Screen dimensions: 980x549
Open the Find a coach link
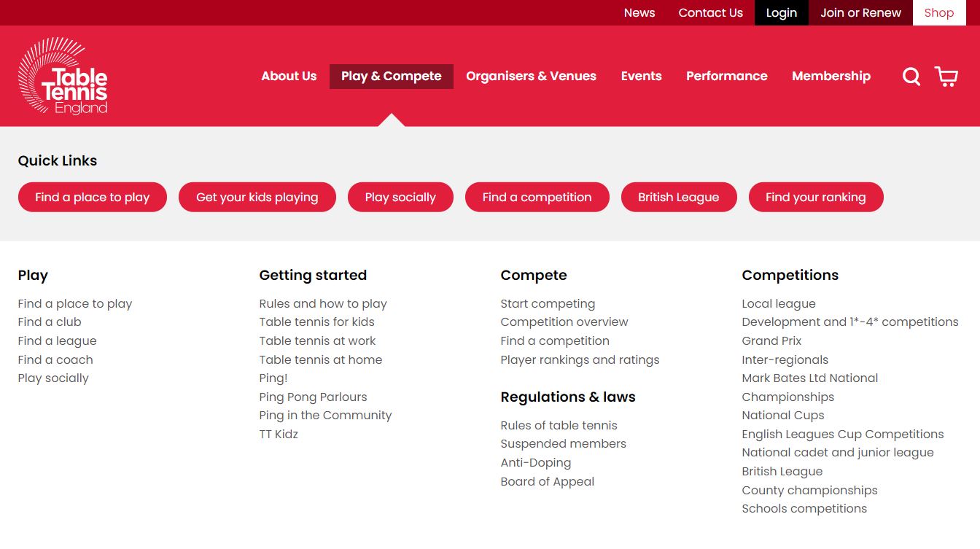pyautogui.click(x=55, y=359)
